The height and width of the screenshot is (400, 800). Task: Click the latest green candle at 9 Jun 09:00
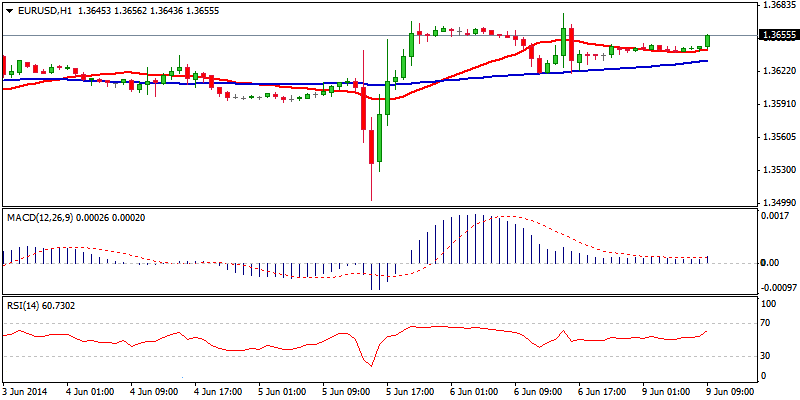[x=708, y=41]
